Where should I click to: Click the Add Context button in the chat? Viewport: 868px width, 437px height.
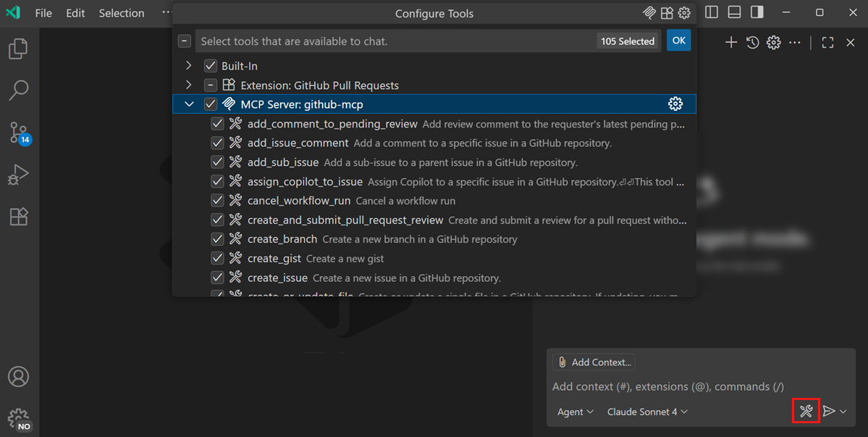click(x=593, y=362)
